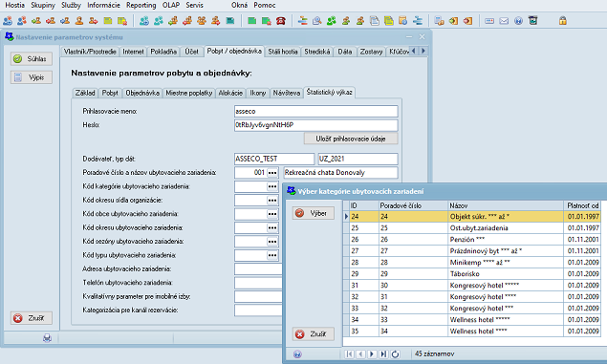Click the ASSECO_TEST supplier field
Screen dimensions: 607x364
[274, 159]
